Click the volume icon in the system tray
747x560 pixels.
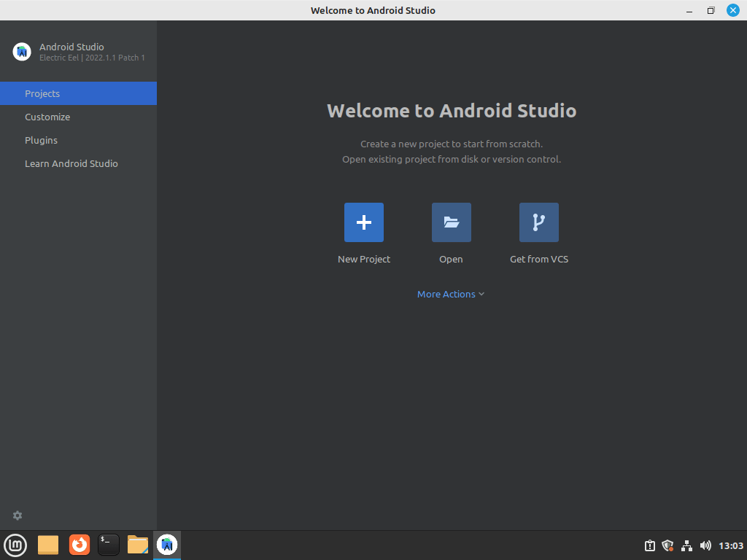coord(705,545)
